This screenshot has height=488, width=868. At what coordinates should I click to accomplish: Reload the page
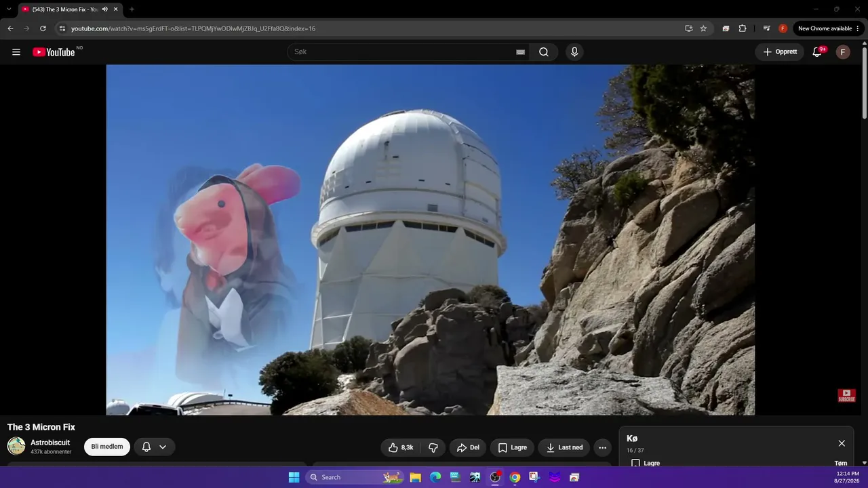(x=43, y=28)
